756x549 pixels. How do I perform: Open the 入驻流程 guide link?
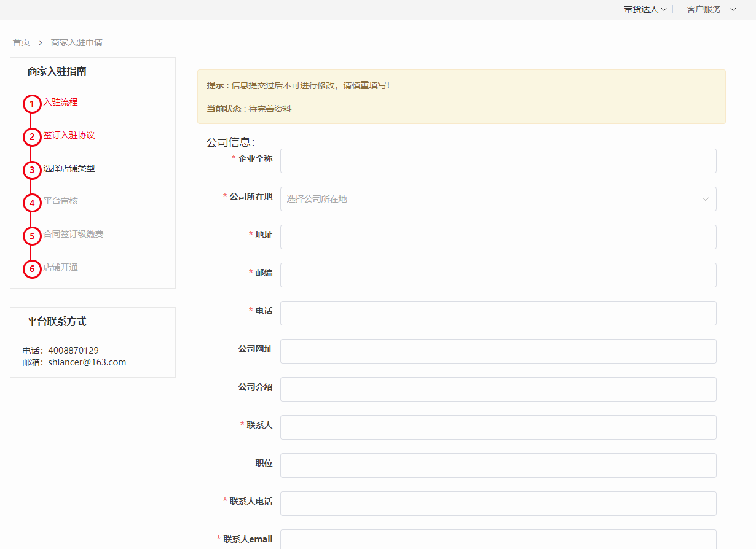pos(60,102)
